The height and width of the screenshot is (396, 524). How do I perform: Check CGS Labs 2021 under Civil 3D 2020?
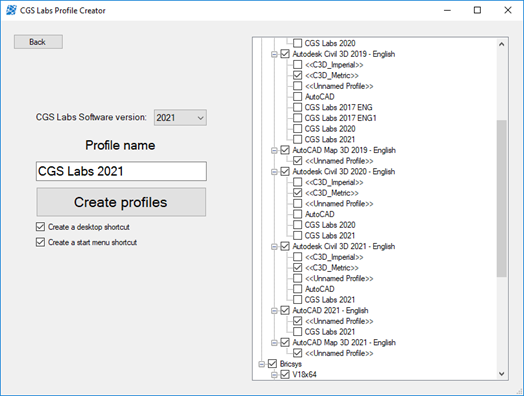(297, 236)
